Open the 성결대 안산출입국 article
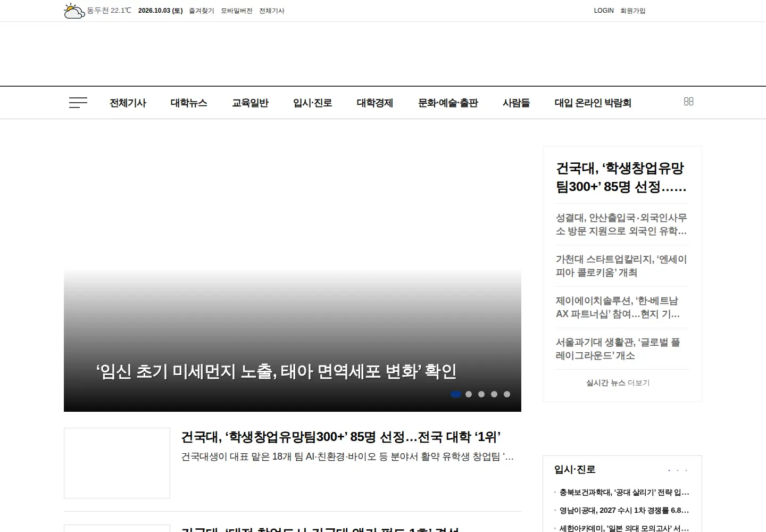Screen dimensions: 766x532 pyautogui.click(x=621, y=224)
